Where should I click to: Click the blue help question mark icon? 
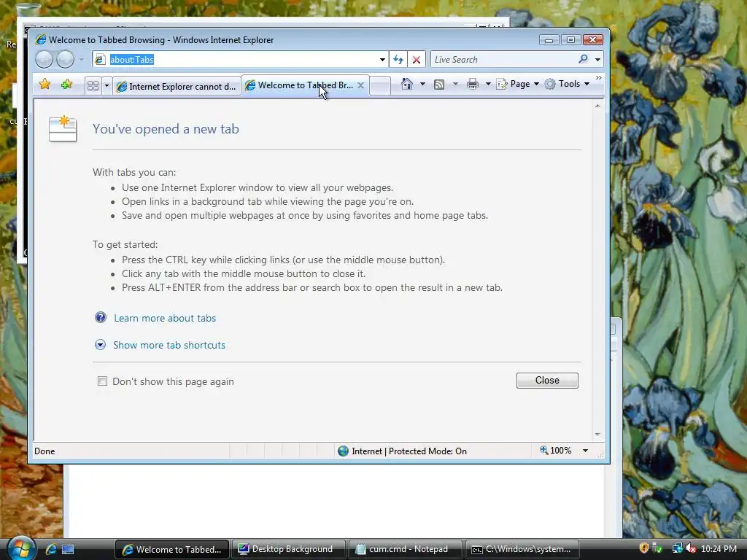click(101, 317)
